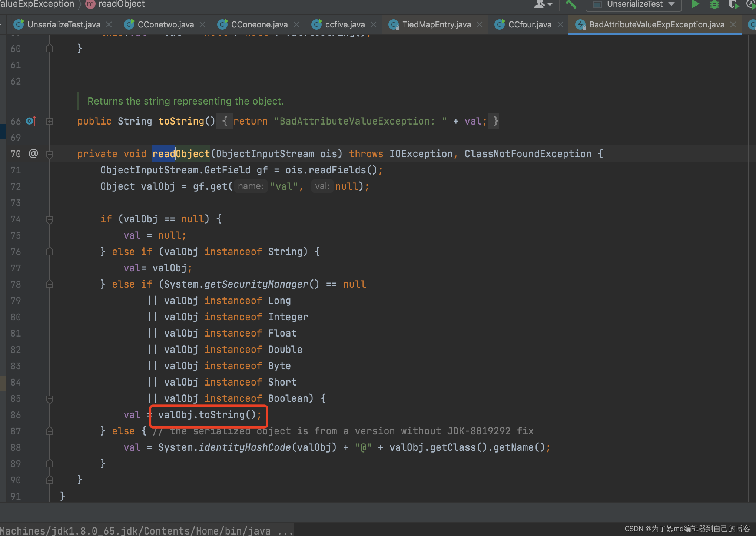Viewport: 756px width, 536px height.
Task: Click the class icon on the UnserializeTest.java tab
Action: coord(19,24)
